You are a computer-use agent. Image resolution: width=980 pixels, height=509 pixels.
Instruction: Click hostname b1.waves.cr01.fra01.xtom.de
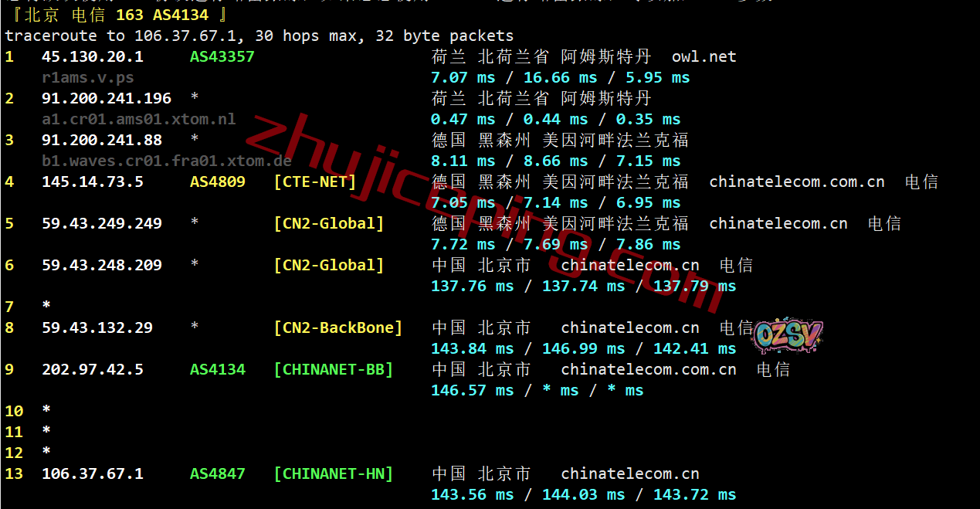point(167,161)
